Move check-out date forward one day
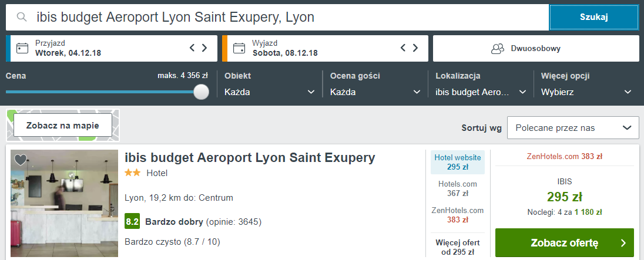The image size is (644, 260). pos(416,48)
